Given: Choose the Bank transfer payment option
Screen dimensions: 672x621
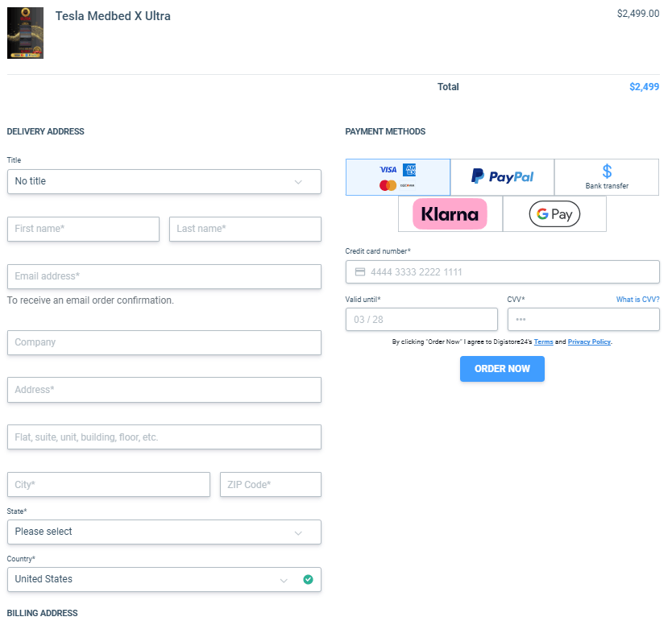Looking at the screenshot, I should coord(606,176).
